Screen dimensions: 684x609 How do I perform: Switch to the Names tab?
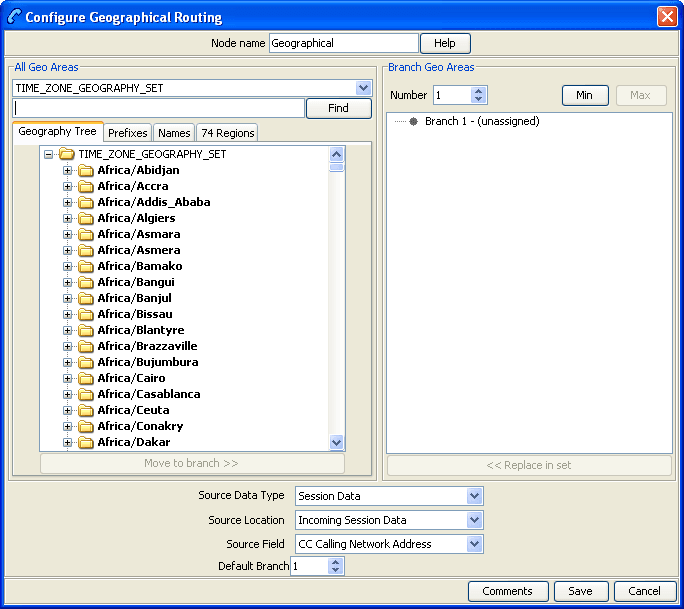click(x=174, y=133)
